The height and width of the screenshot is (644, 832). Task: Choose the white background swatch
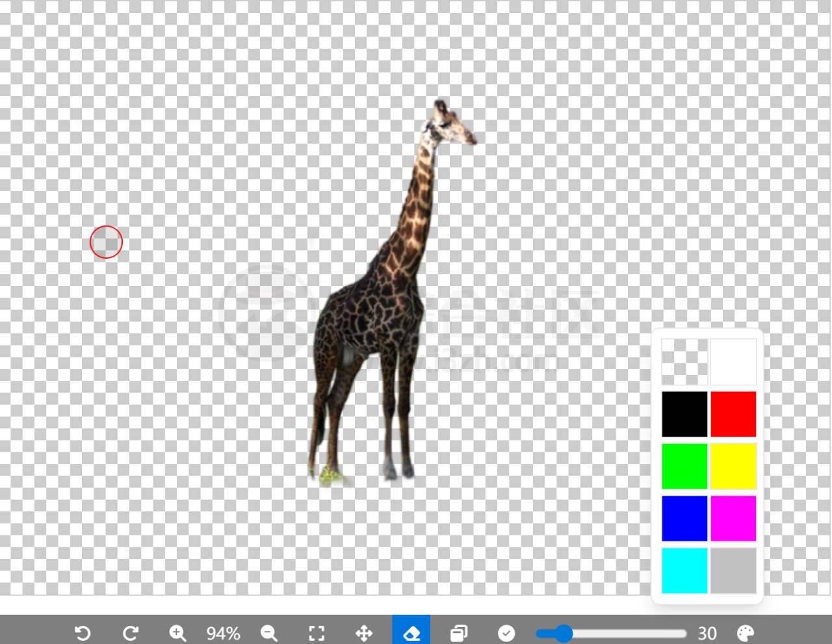click(x=733, y=361)
